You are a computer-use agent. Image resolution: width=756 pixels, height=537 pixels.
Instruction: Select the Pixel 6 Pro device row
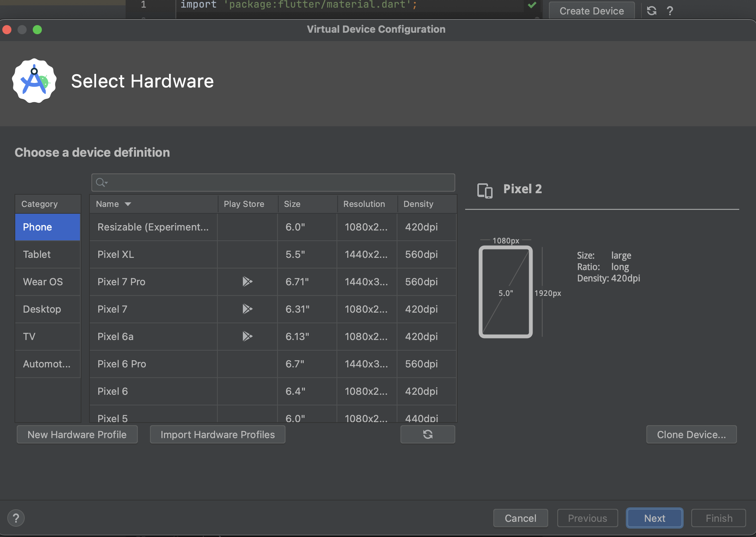pos(122,364)
